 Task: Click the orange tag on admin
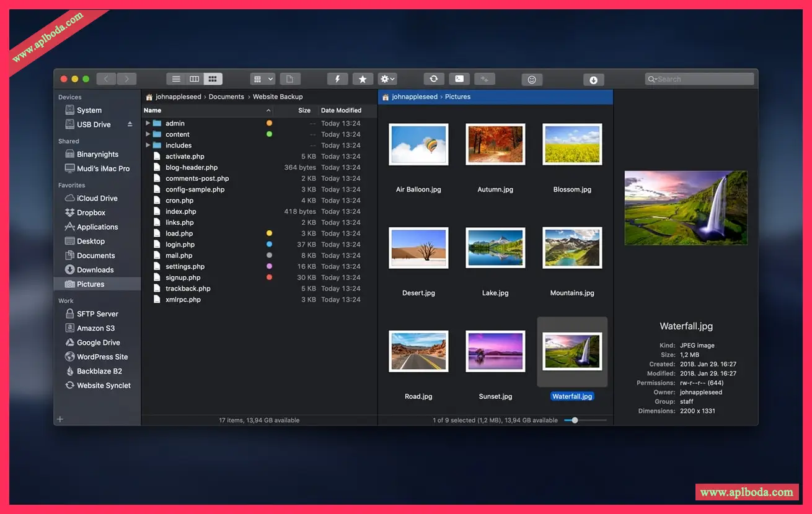click(269, 123)
